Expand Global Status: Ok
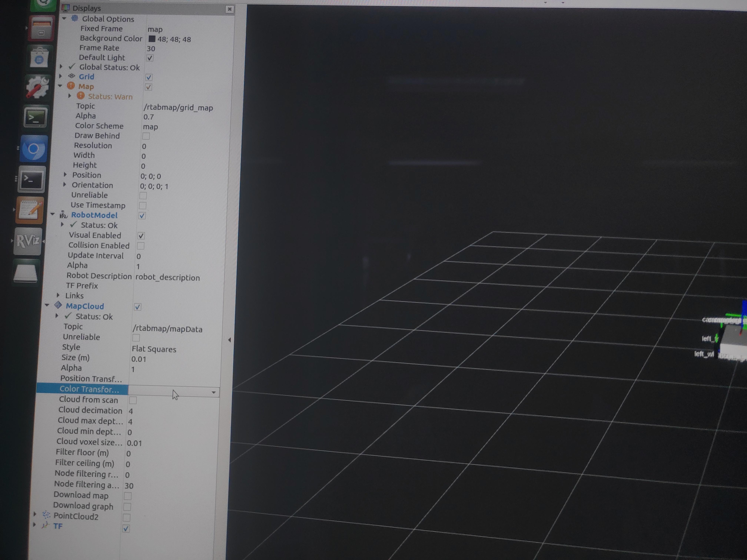The height and width of the screenshot is (560, 747). coord(61,66)
